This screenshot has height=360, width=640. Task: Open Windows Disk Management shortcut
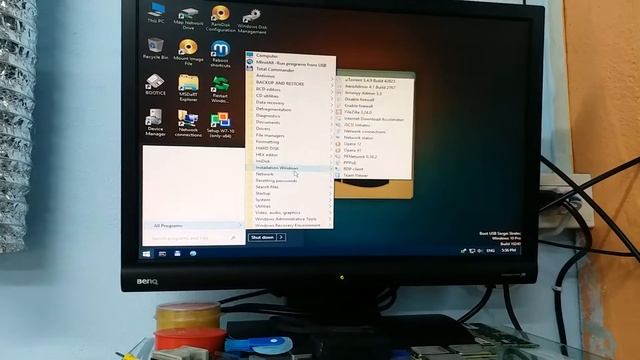pos(252,21)
